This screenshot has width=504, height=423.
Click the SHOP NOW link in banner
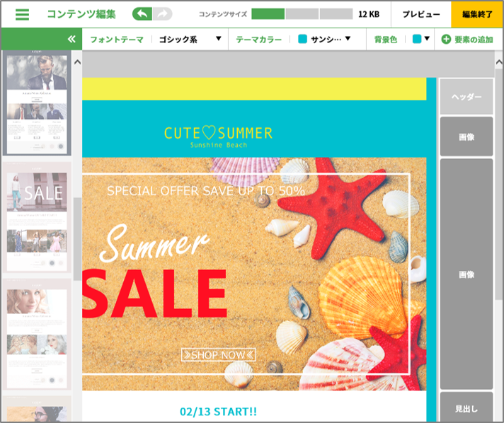[219, 354]
